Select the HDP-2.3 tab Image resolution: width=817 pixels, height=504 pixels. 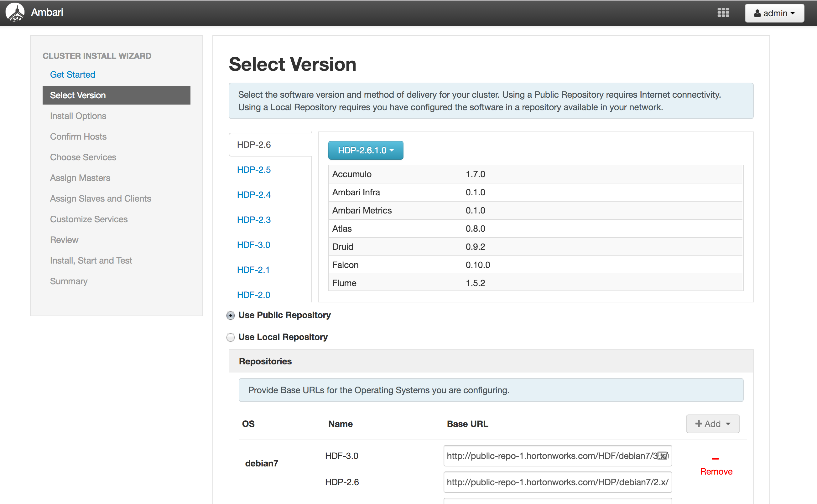click(x=254, y=220)
